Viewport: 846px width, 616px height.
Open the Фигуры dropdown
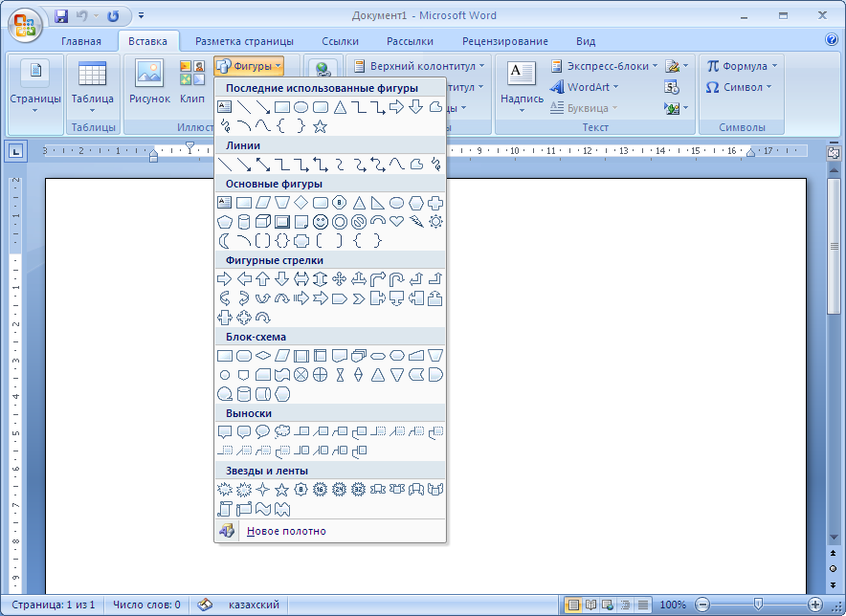click(249, 66)
